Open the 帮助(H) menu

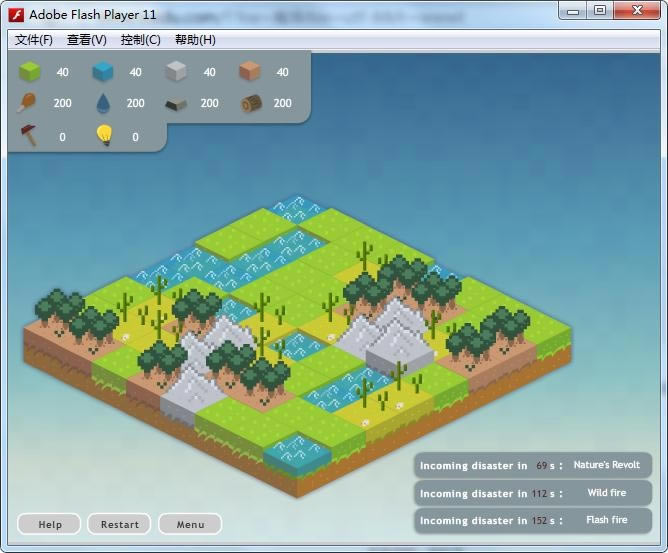click(x=195, y=40)
